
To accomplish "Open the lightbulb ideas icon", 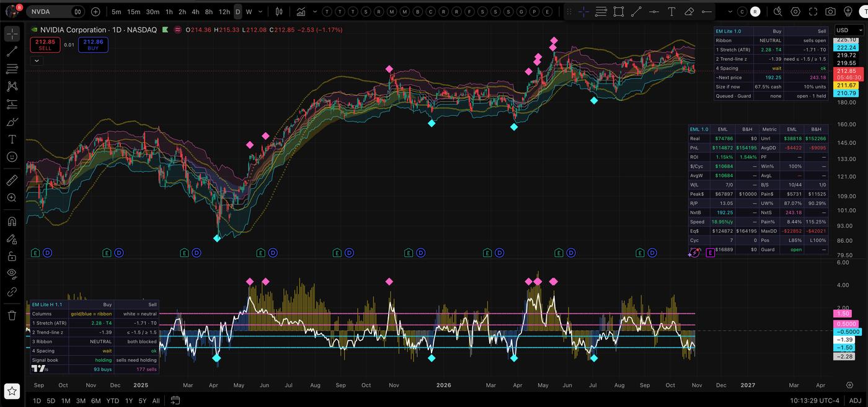I will 848,12.
